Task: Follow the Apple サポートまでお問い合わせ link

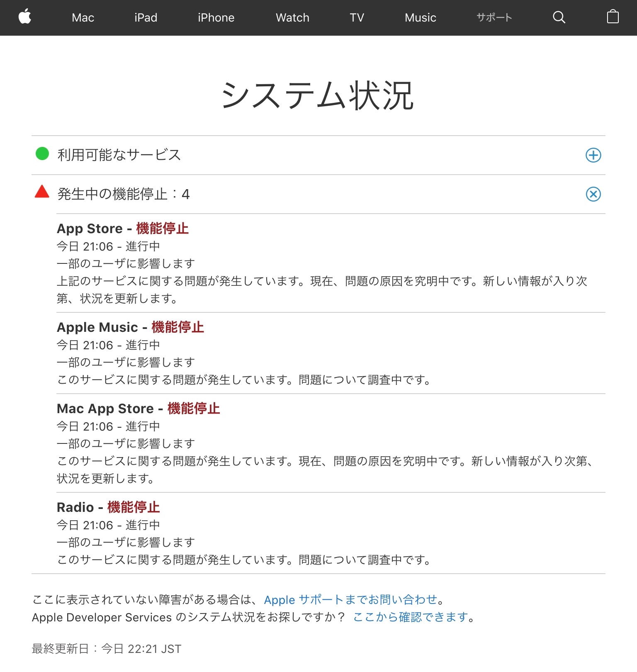Action: tap(351, 600)
